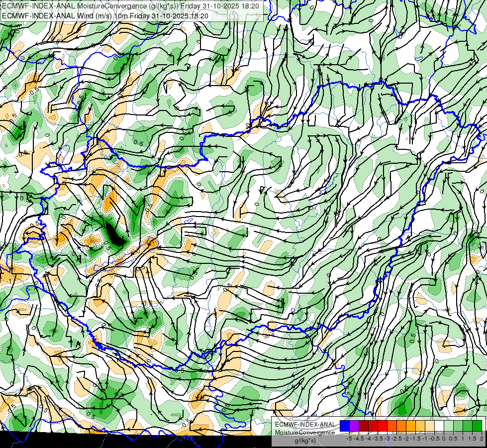Click the bright red swatch between -3.5 and -3

pyautogui.click(x=383, y=426)
